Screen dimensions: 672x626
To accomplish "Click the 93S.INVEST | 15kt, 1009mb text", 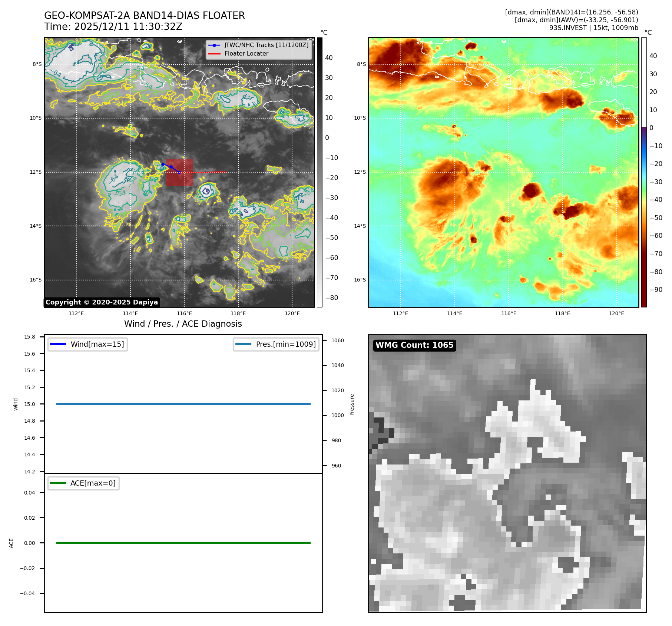I will point(593,28).
